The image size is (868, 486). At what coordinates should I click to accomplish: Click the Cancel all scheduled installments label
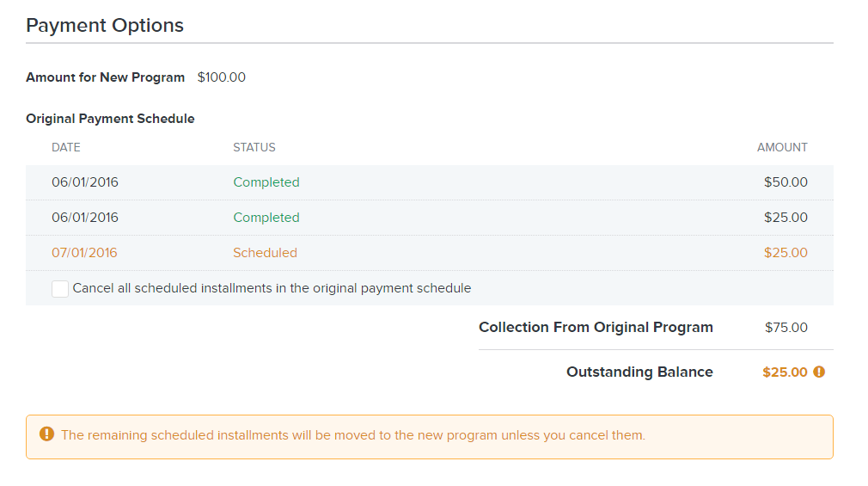272,288
